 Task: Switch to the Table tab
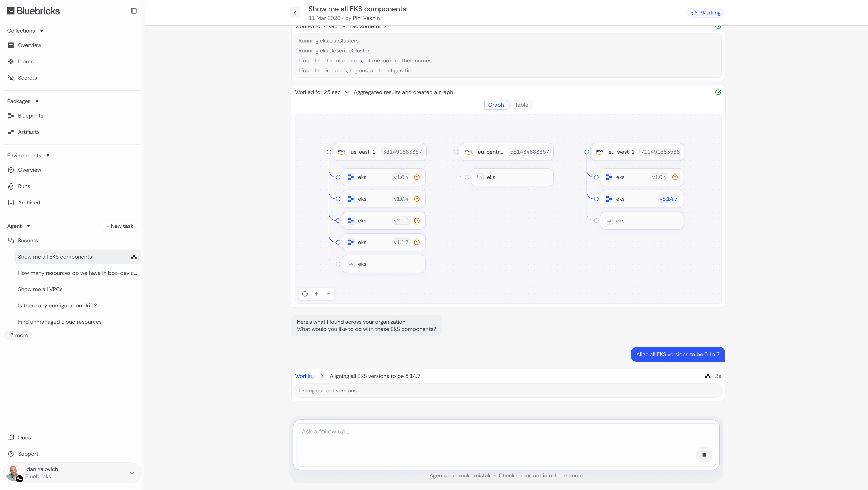pyautogui.click(x=521, y=105)
